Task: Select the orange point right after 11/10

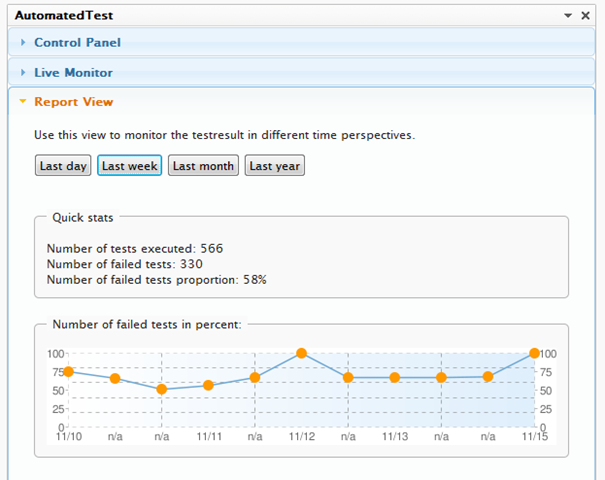Action: click(115, 379)
